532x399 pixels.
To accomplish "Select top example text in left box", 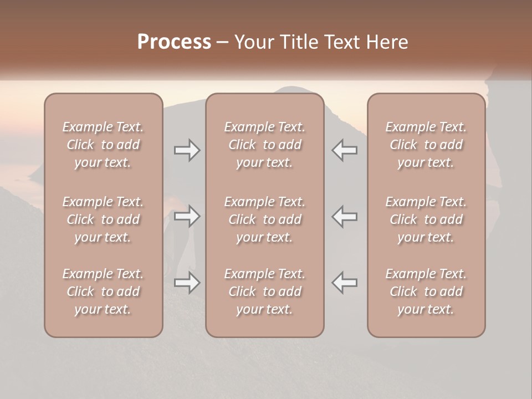I will tap(103, 145).
